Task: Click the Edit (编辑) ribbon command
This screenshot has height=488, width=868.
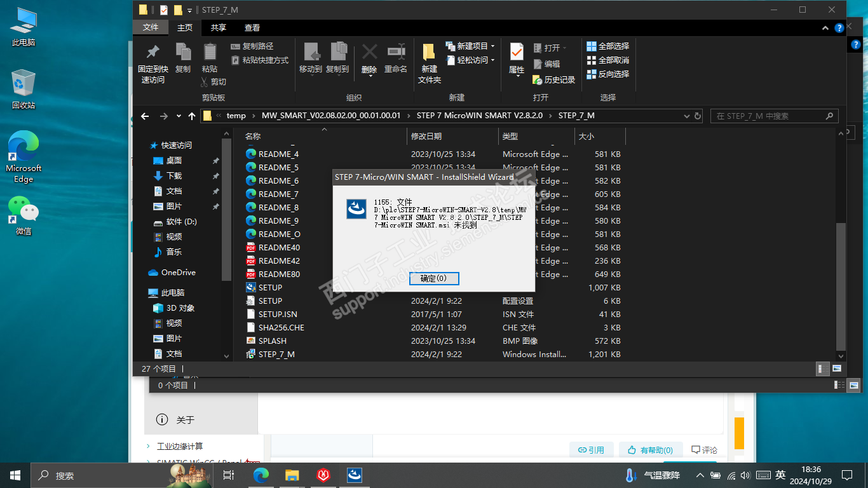Action: coord(547,64)
